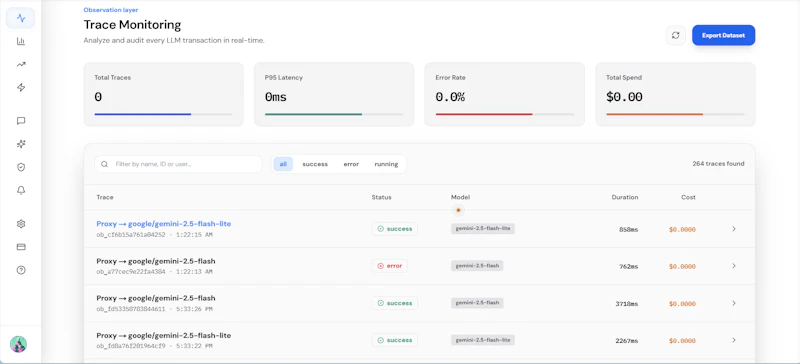The height and width of the screenshot is (364, 800).
Task: Open the chat bubble sidebar icon
Action: (21, 121)
